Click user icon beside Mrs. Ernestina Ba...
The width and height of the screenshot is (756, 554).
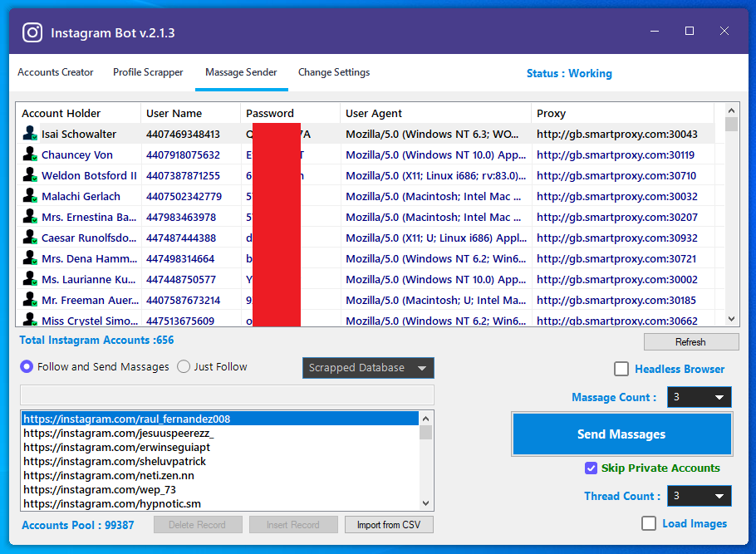(30, 216)
